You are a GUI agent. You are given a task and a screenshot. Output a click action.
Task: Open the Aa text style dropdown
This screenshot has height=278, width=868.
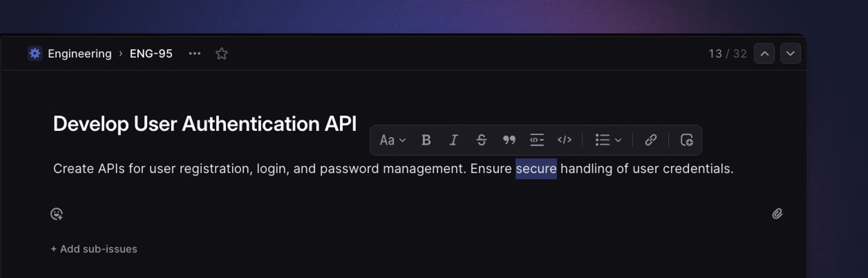point(392,140)
